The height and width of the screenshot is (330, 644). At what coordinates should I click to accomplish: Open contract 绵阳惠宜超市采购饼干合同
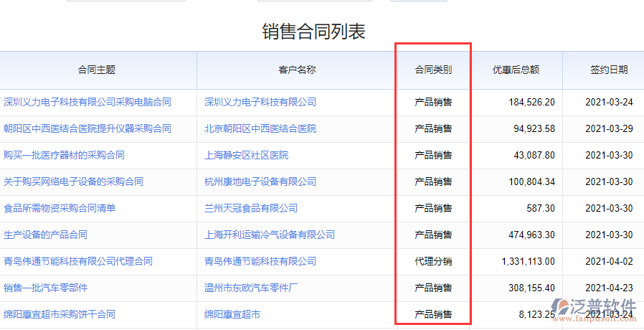pos(60,314)
